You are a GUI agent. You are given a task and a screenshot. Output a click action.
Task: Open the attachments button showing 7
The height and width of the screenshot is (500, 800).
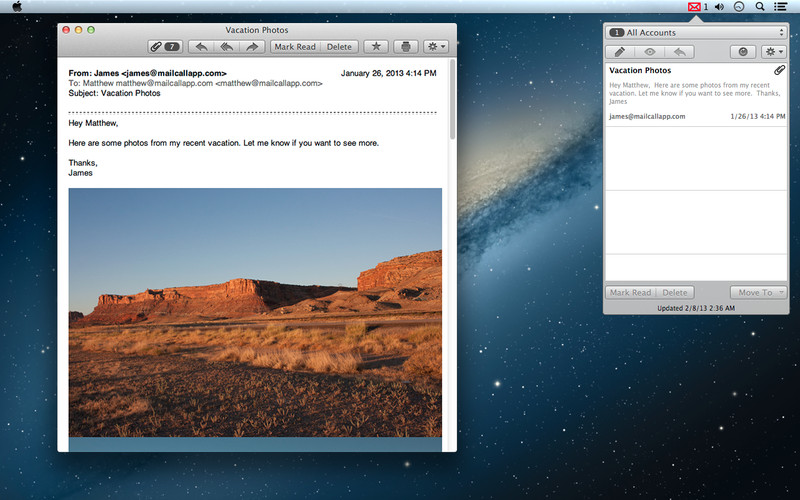pos(165,46)
